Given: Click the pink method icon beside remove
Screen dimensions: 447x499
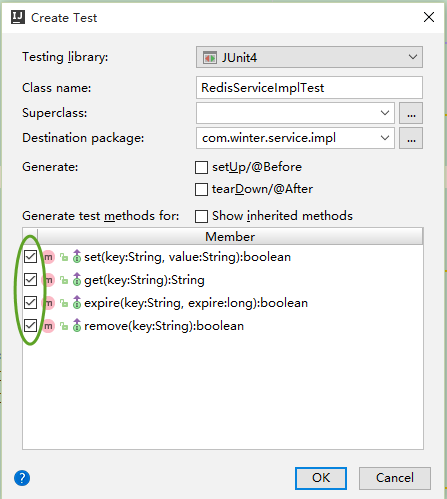Looking at the screenshot, I should [x=49, y=326].
